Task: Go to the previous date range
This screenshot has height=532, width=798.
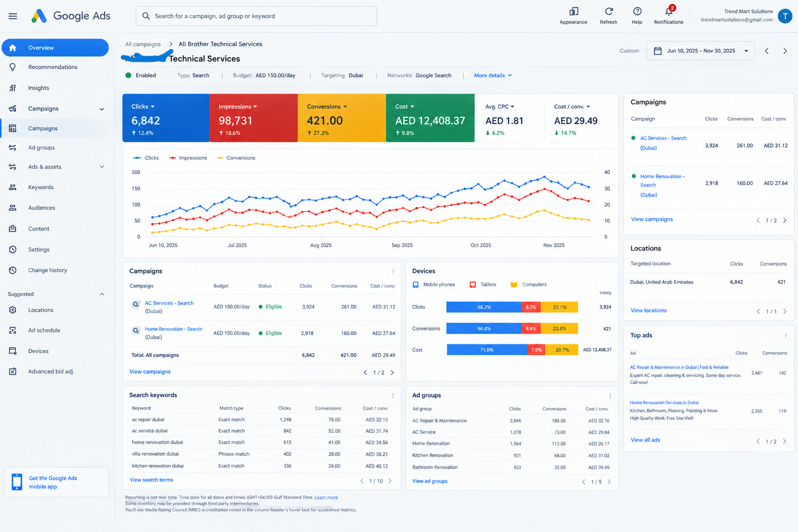Action: coord(767,51)
